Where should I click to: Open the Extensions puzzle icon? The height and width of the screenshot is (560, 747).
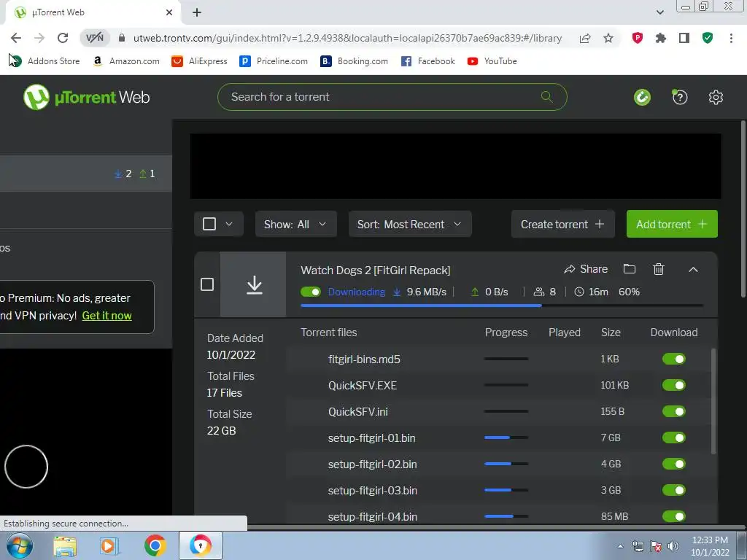661,38
